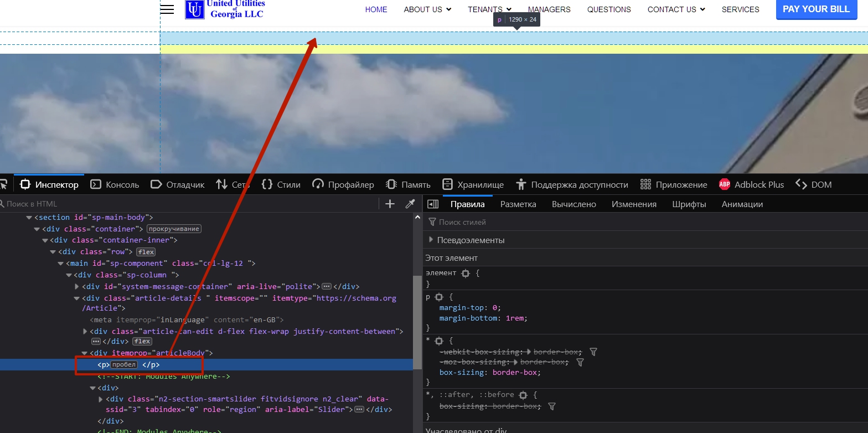Toggle selector highlighter for the p rule
The width and height of the screenshot is (868, 433).
439,297
